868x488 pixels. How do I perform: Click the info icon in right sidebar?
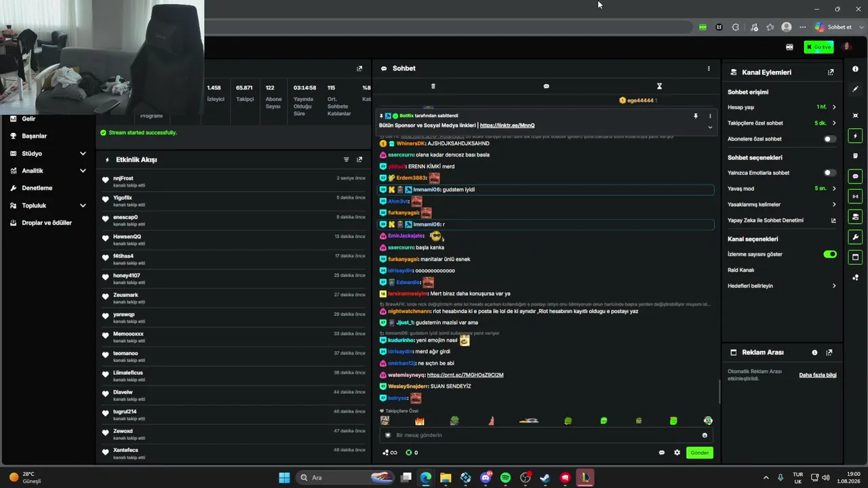click(x=855, y=69)
